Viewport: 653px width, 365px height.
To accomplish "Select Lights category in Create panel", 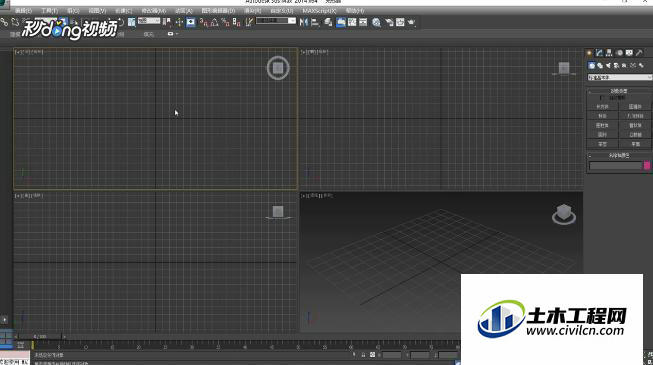I will pos(608,65).
